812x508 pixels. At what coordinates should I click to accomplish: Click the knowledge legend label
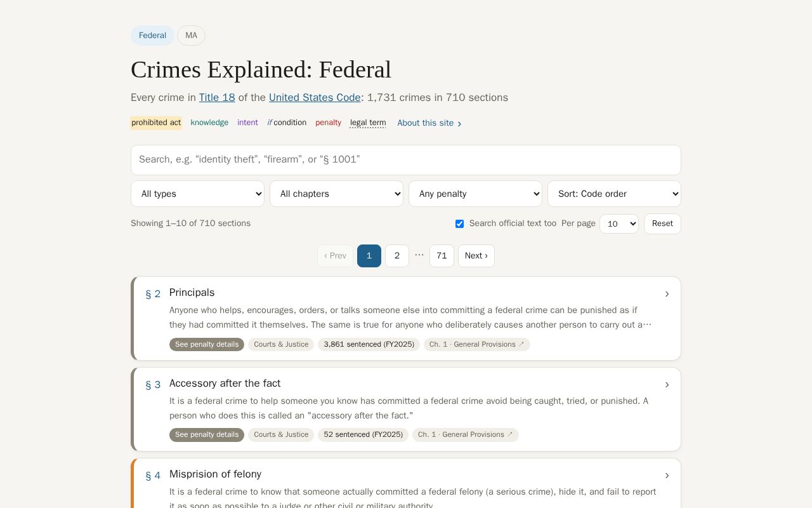tap(209, 123)
